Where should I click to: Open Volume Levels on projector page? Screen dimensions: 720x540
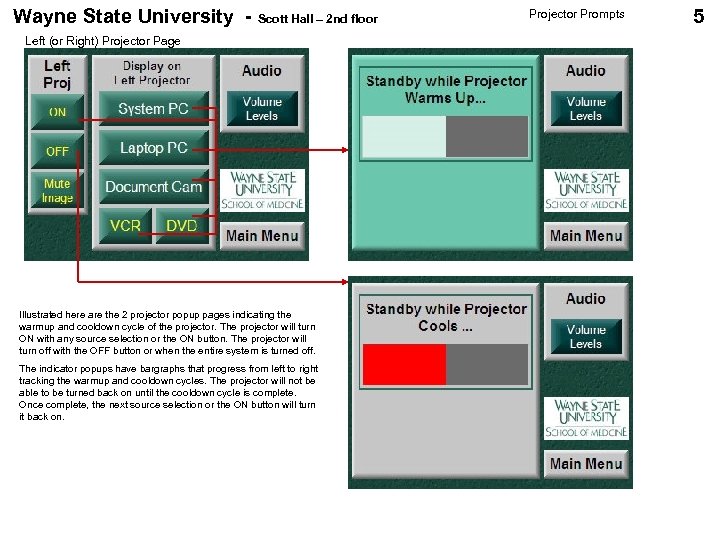click(x=262, y=108)
